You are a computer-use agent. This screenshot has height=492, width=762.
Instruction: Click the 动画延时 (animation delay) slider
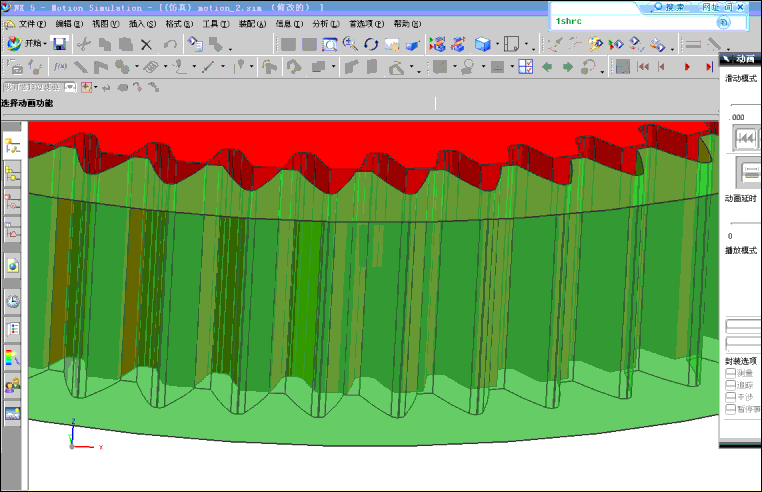746,223
